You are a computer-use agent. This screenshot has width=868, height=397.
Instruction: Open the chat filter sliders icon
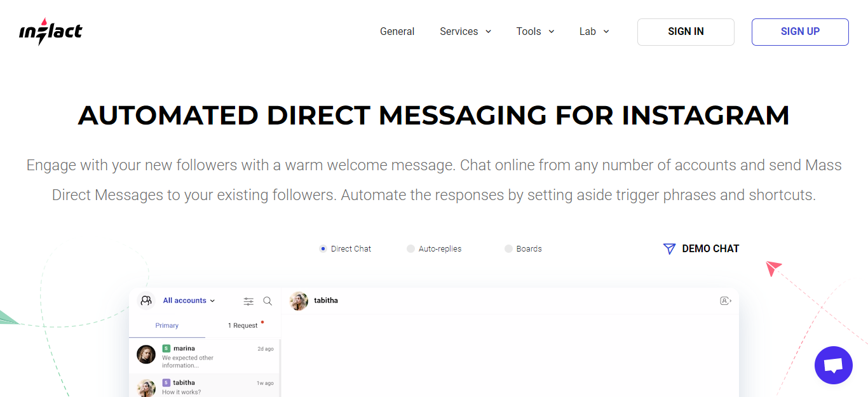click(x=248, y=301)
